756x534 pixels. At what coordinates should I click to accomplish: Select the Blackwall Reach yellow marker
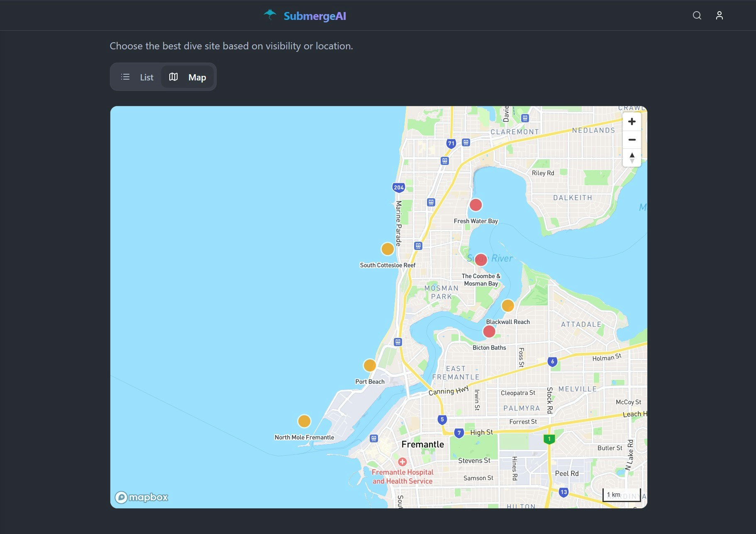508,306
